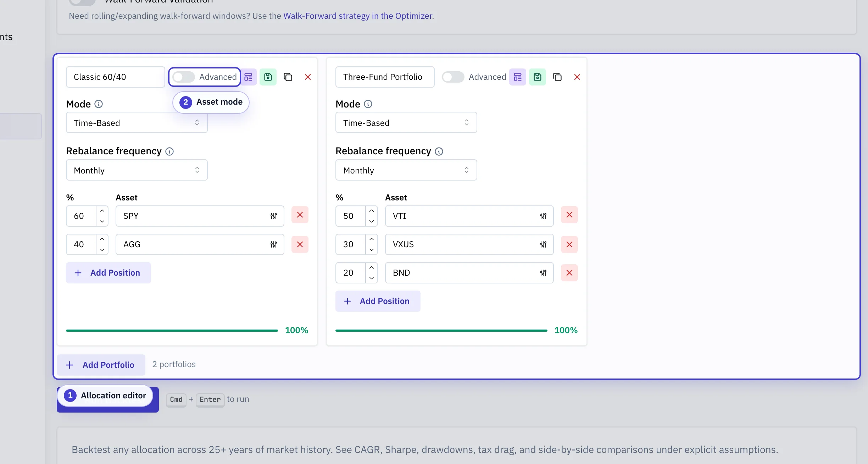Open Rebalance frequency dropdown in Classic 60/40
The height and width of the screenshot is (464, 868).
(x=137, y=170)
